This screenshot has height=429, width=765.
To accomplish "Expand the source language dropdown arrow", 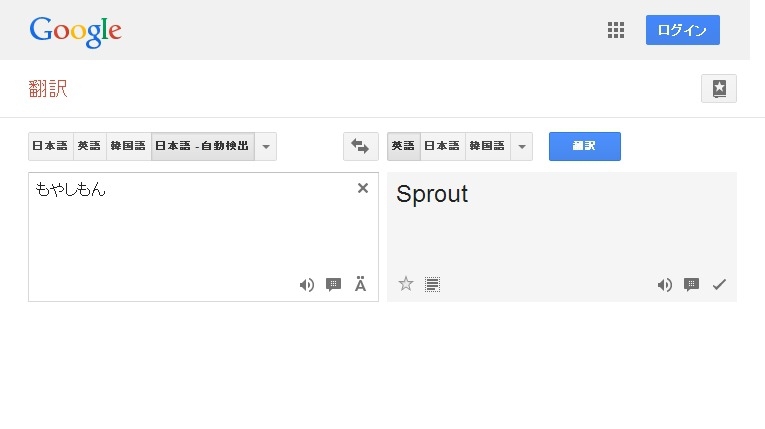I will pos(266,146).
